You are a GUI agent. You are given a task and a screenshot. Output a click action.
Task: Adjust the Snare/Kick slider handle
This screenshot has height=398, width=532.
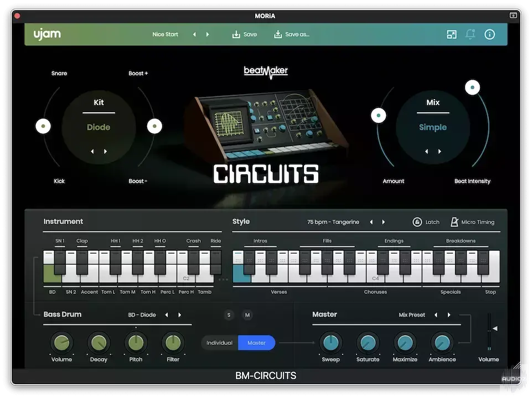[43, 126]
